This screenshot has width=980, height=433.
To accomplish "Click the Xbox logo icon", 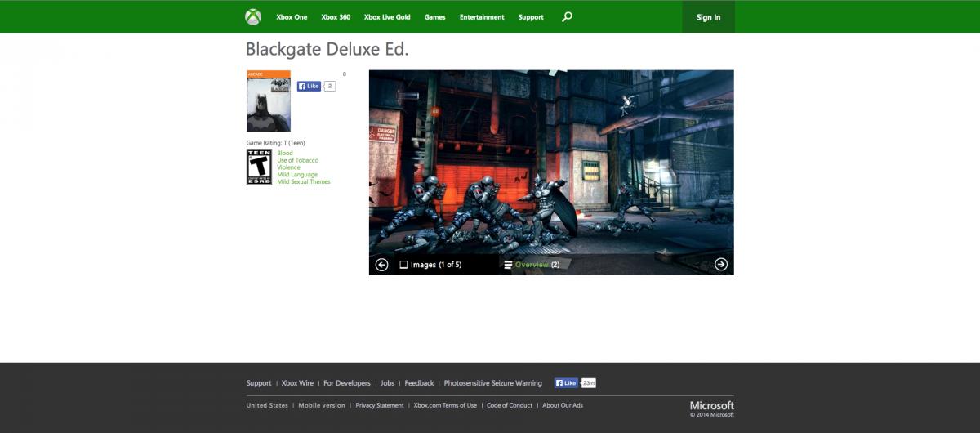I will click(253, 17).
